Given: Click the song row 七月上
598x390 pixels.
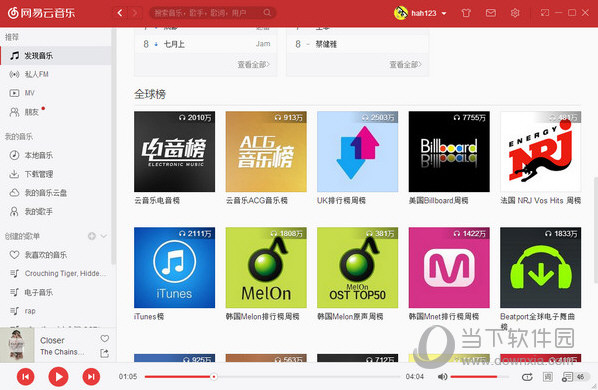Looking at the screenshot, I should pyautogui.click(x=206, y=44).
